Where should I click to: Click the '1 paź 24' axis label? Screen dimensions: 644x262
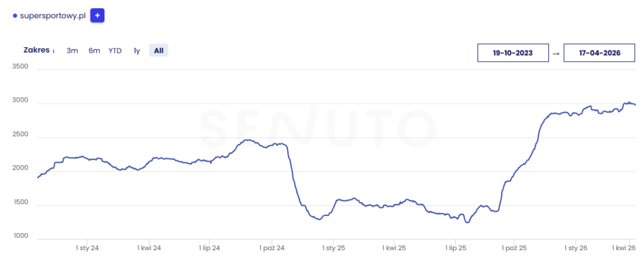point(272,248)
